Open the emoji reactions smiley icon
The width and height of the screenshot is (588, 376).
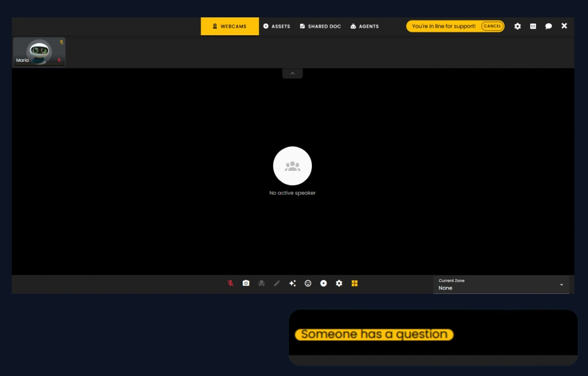tap(308, 284)
